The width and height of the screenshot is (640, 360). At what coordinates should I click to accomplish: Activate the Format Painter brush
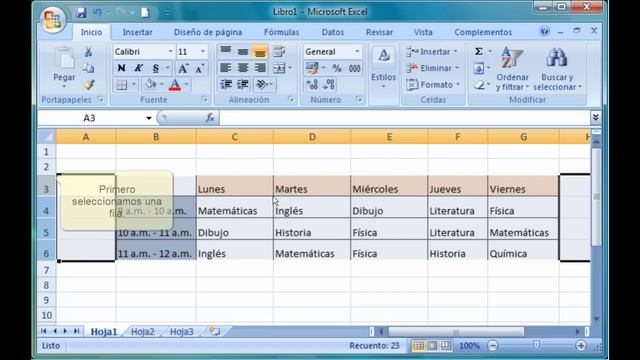89,84
